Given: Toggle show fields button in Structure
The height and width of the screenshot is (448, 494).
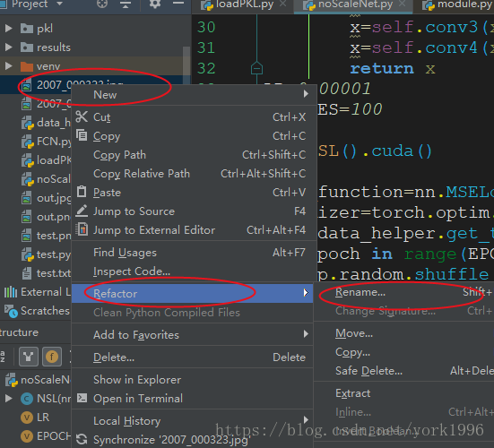Looking at the screenshot, I should (x=52, y=357).
